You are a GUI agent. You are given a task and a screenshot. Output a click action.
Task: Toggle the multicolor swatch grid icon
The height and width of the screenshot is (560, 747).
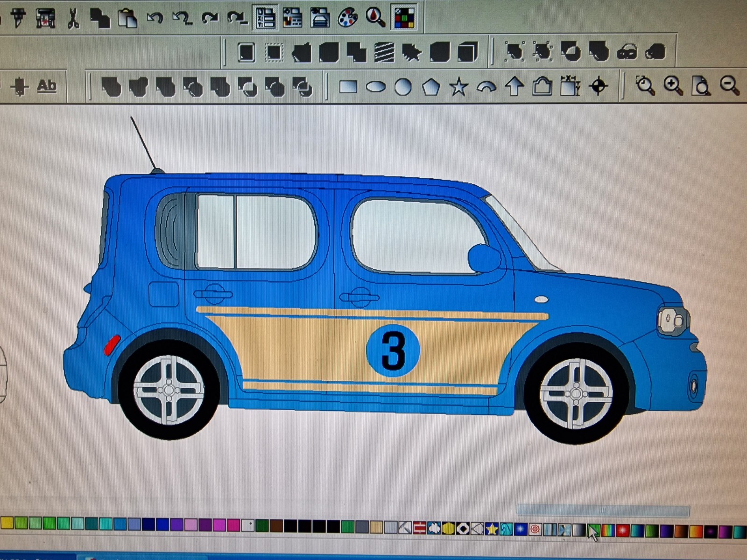(404, 18)
